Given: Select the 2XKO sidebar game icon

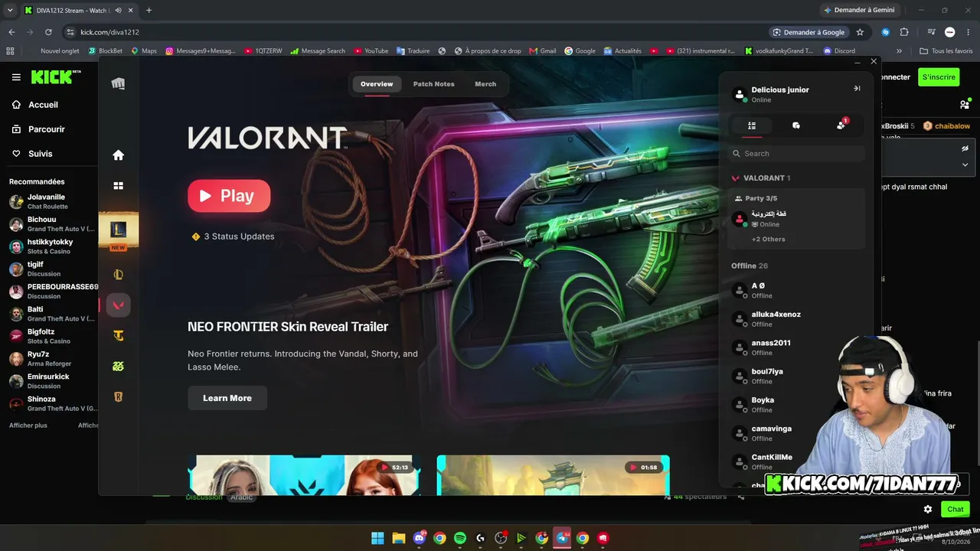Looking at the screenshot, I should click(118, 367).
